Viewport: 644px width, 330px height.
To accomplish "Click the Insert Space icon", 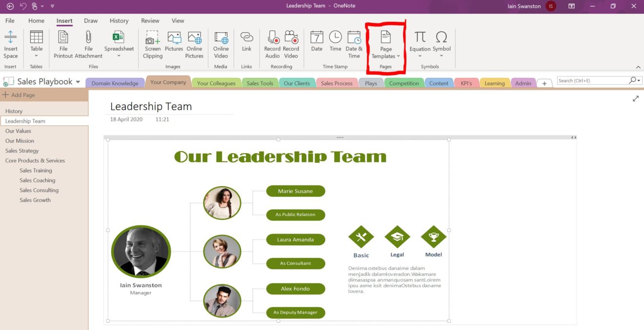I will (10, 38).
